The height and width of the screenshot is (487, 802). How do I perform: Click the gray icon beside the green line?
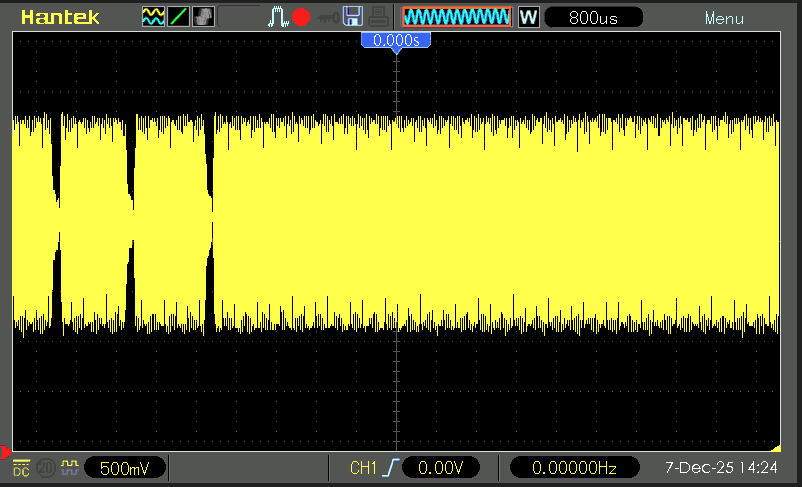(x=203, y=17)
